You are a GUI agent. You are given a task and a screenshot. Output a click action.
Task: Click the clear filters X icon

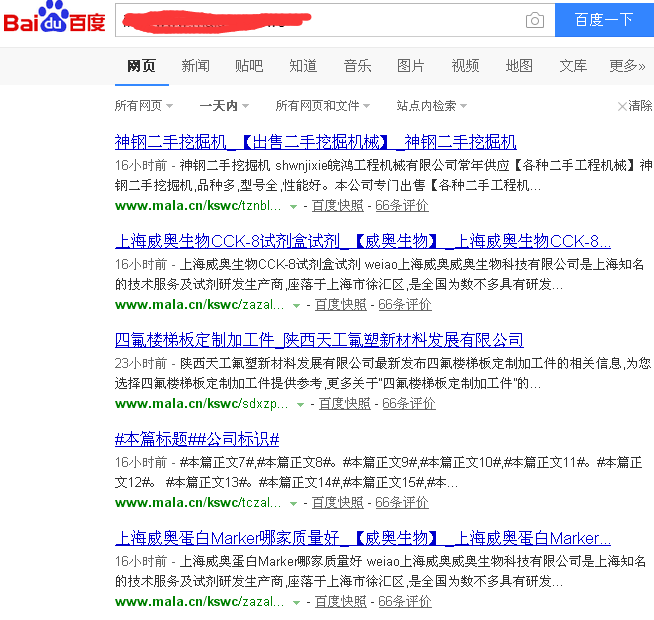(x=621, y=106)
